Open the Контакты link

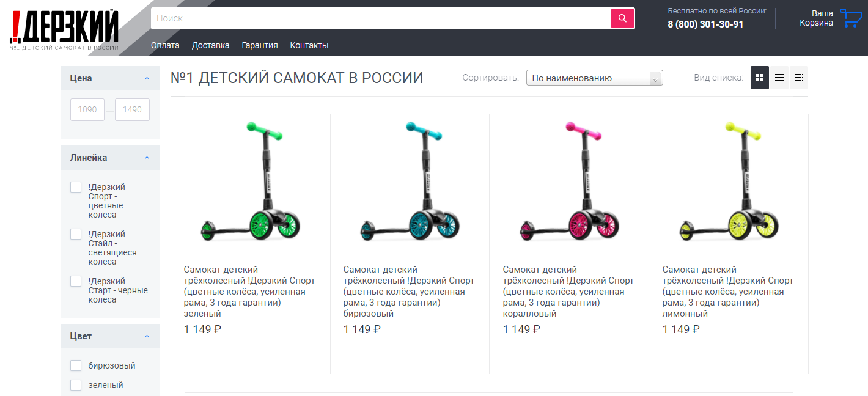click(x=309, y=45)
